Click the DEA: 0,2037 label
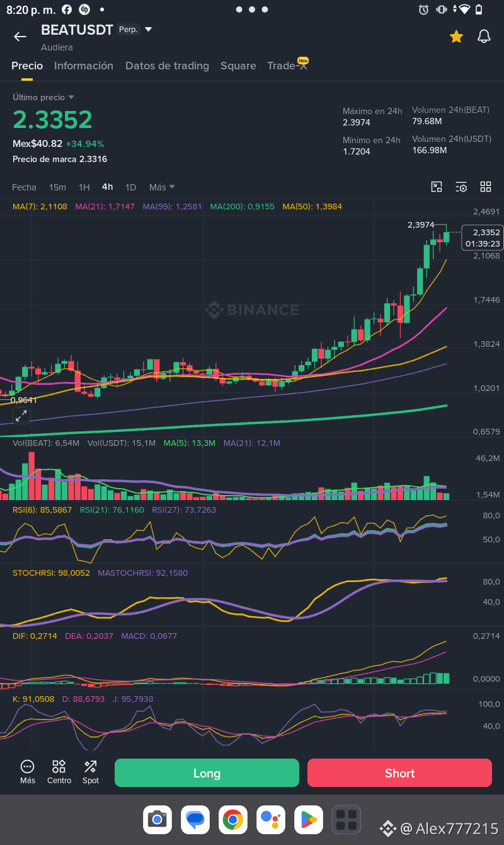The image size is (504, 845). tap(89, 636)
